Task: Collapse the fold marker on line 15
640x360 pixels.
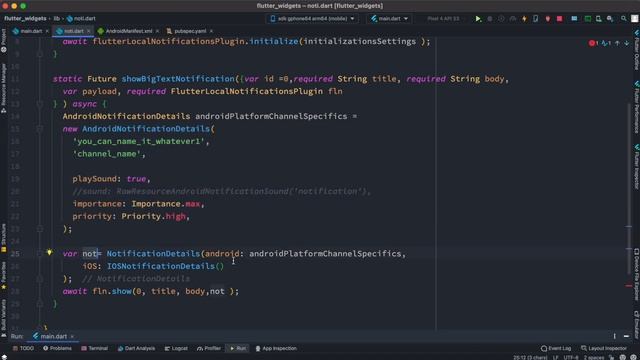Action: pos(40,129)
